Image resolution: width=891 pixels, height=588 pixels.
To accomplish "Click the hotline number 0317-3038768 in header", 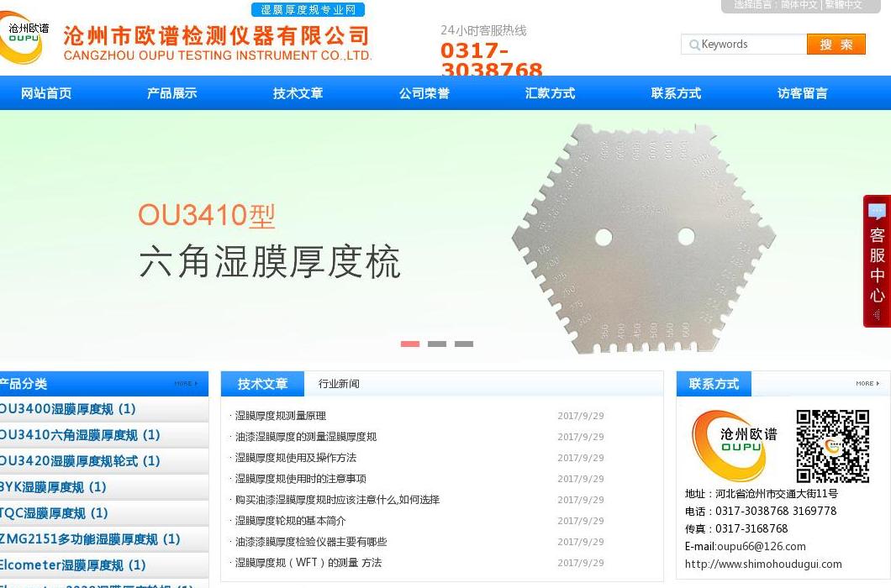I will (x=492, y=60).
